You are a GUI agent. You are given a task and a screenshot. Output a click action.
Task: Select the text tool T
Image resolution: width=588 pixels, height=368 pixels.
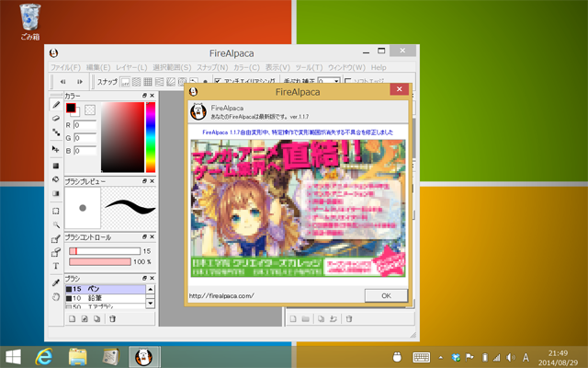coord(56,266)
